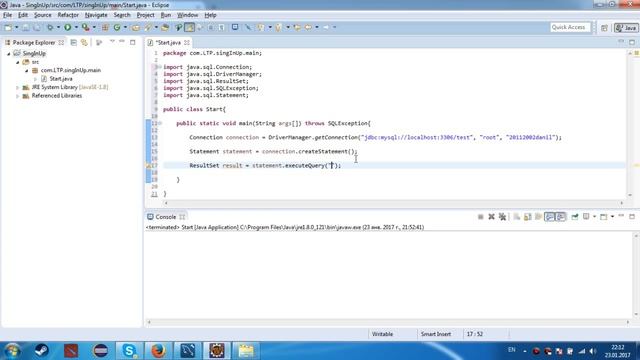Open dropdown arrow next to Debug icon

tap(58, 27)
